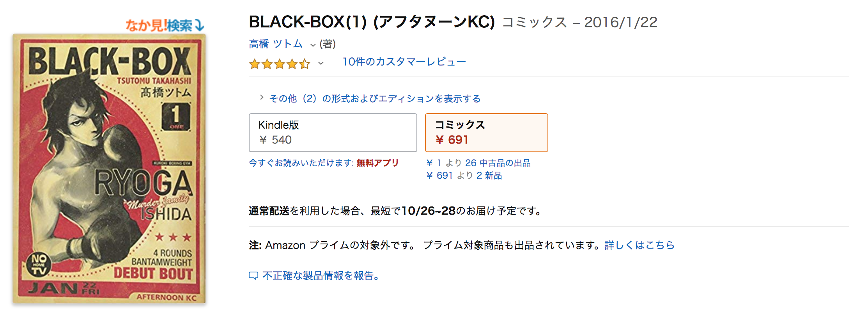Click the chevron before その他 formats
Screen dimensions: 868x313
coord(262,98)
